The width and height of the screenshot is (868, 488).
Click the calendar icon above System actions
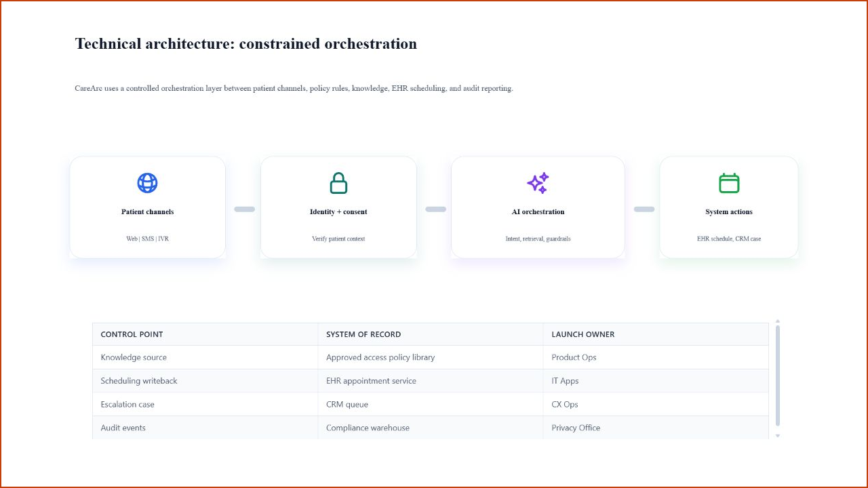click(729, 183)
